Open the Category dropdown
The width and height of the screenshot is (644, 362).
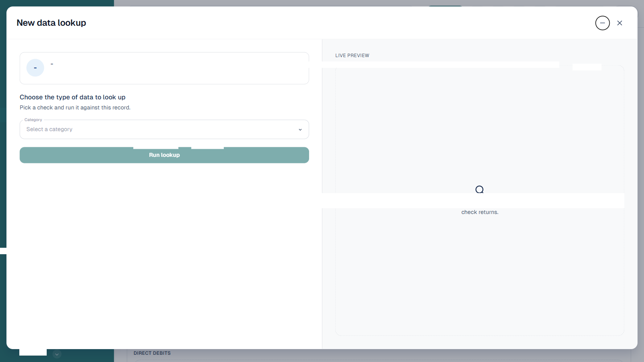[x=164, y=130]
